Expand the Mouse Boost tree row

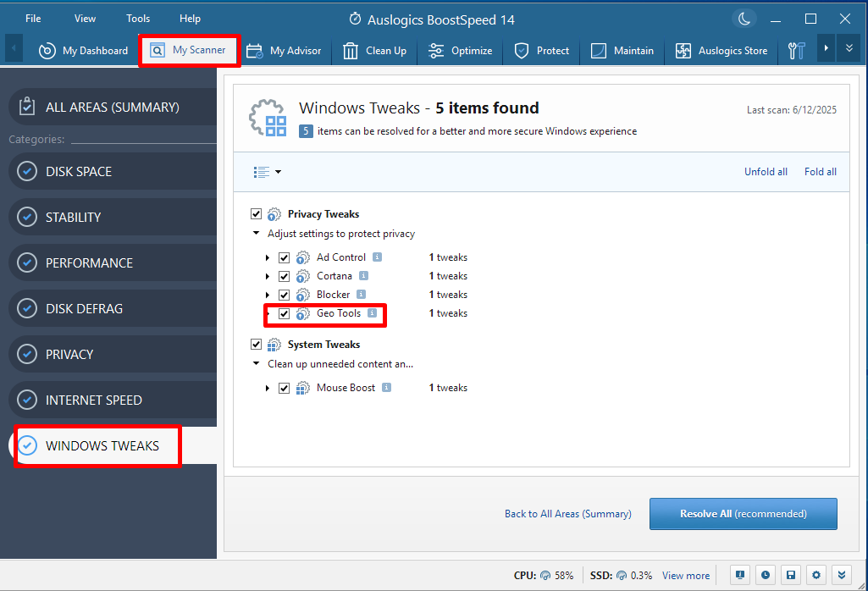[268, 389]
